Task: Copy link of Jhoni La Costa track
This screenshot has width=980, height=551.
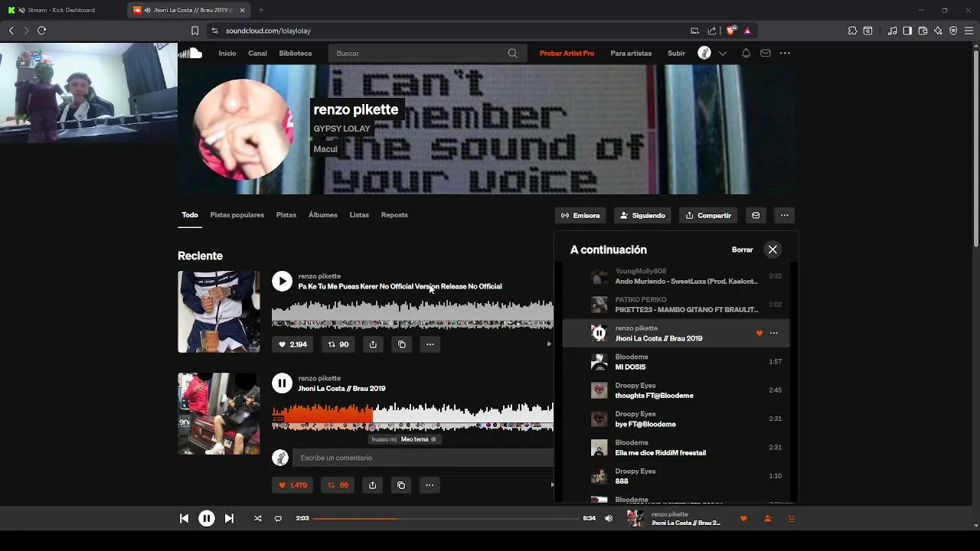Action: click(x=401, y=485)
